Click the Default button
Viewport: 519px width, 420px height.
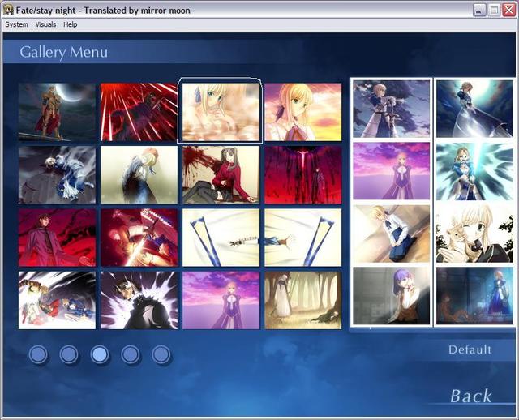470,349
